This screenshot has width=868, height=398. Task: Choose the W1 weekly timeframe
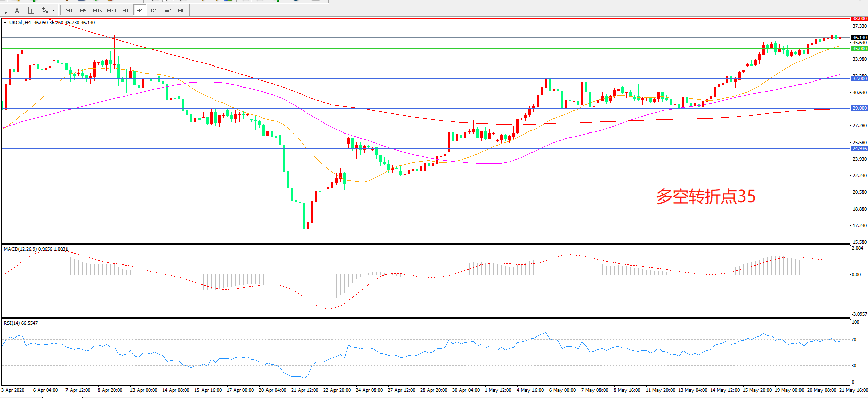168,10
